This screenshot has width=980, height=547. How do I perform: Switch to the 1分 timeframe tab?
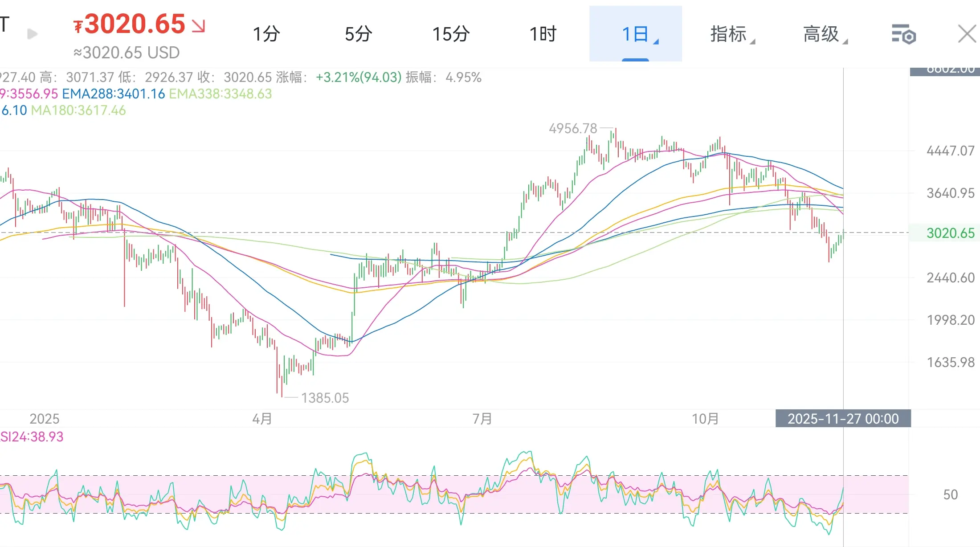click(x=266, y=34)
